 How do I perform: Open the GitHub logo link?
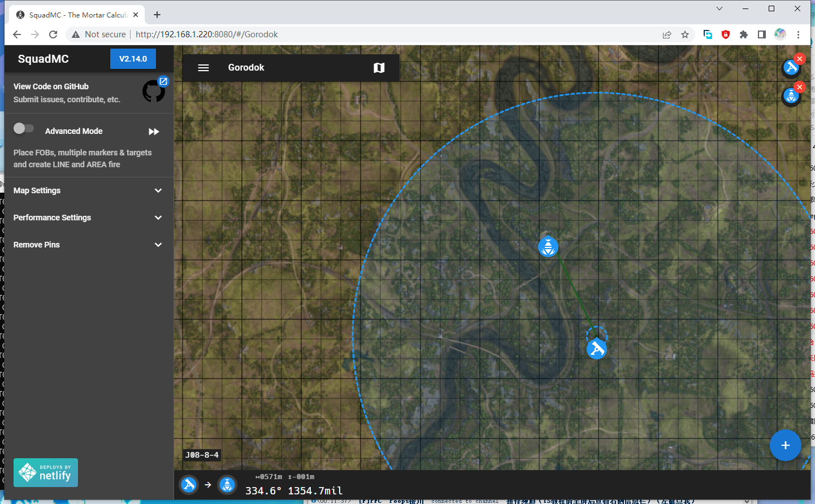[x=153, y=91]
